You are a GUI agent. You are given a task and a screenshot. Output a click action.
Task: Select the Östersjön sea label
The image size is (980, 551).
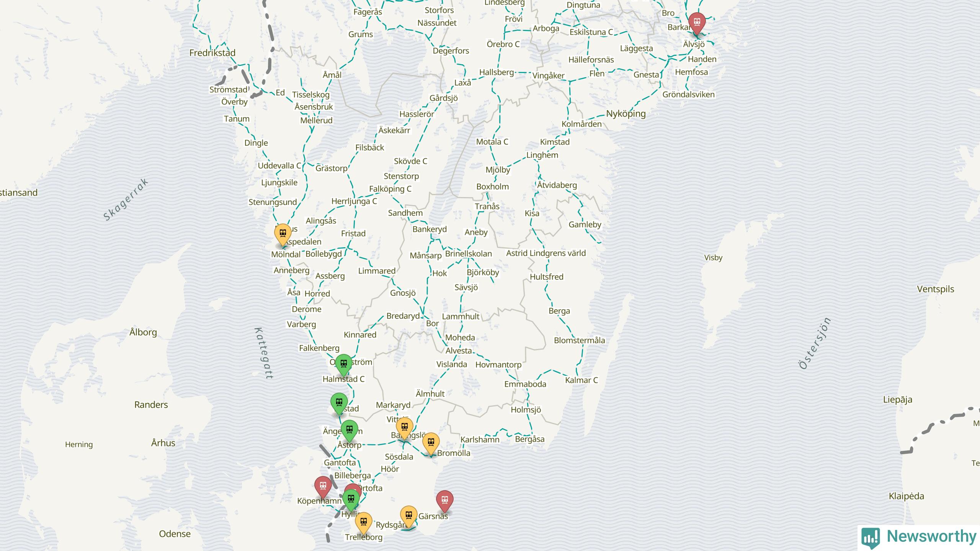815,343
